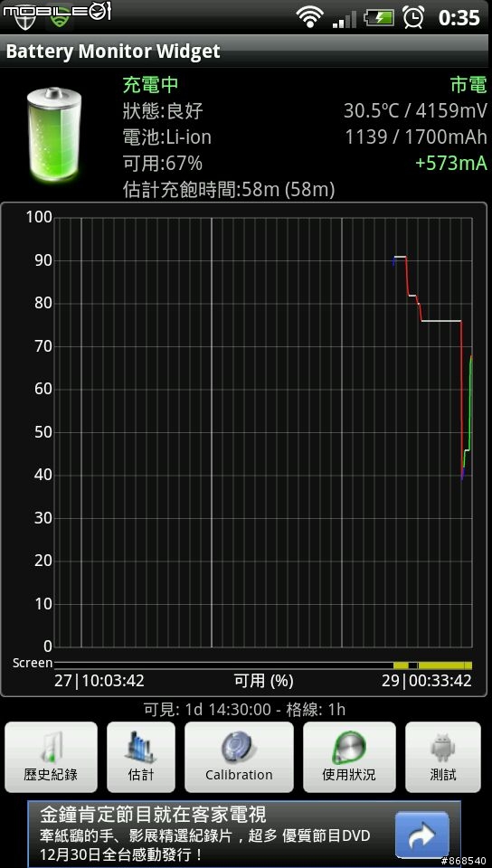Tap the 50 label on graph axis
Image resolution: width=492 pixels, height=868 pixels.
click(43, 432)
